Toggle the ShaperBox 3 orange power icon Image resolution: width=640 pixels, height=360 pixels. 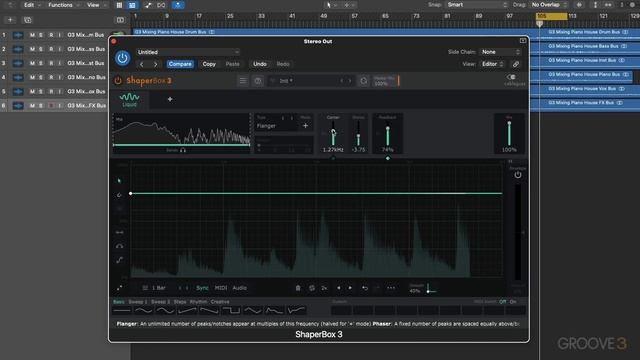coord(118,80)
